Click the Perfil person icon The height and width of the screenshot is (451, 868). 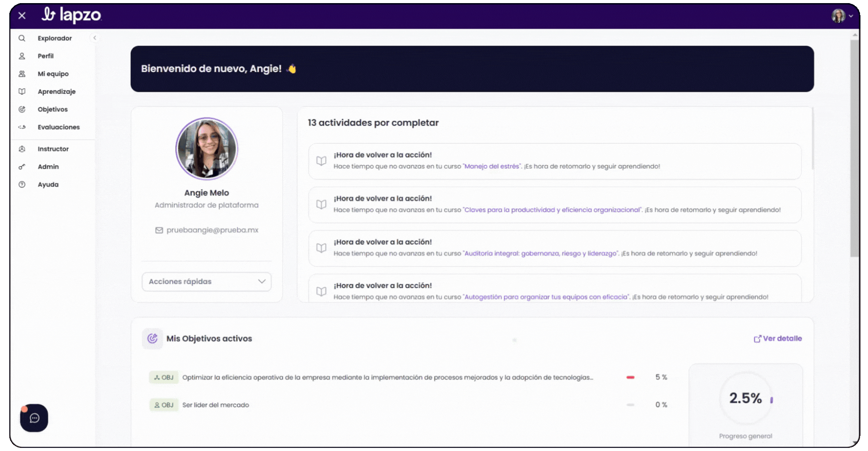pos(22,56)
